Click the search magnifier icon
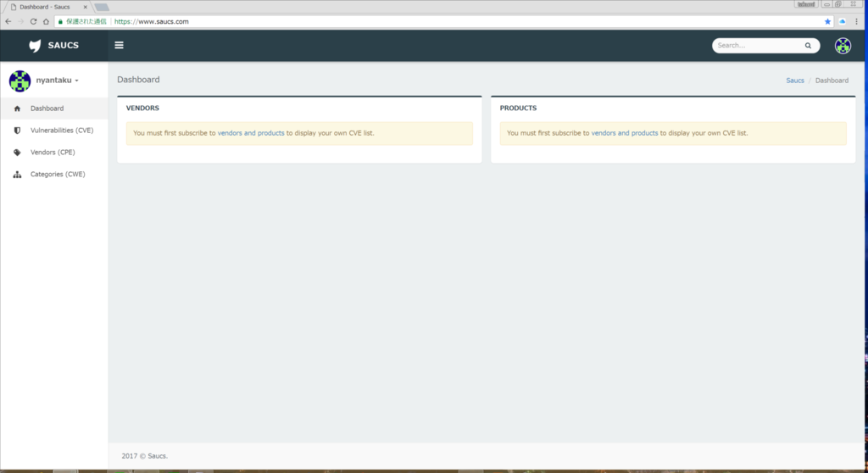 click(808, 46)
